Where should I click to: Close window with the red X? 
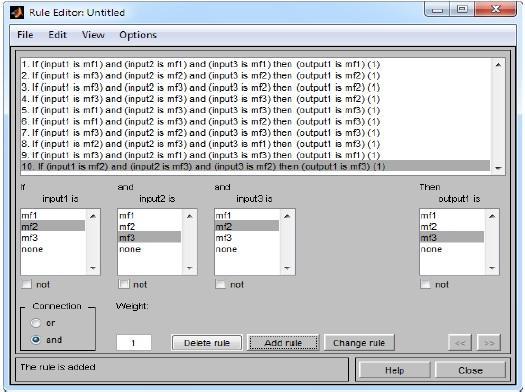(496, 9)
